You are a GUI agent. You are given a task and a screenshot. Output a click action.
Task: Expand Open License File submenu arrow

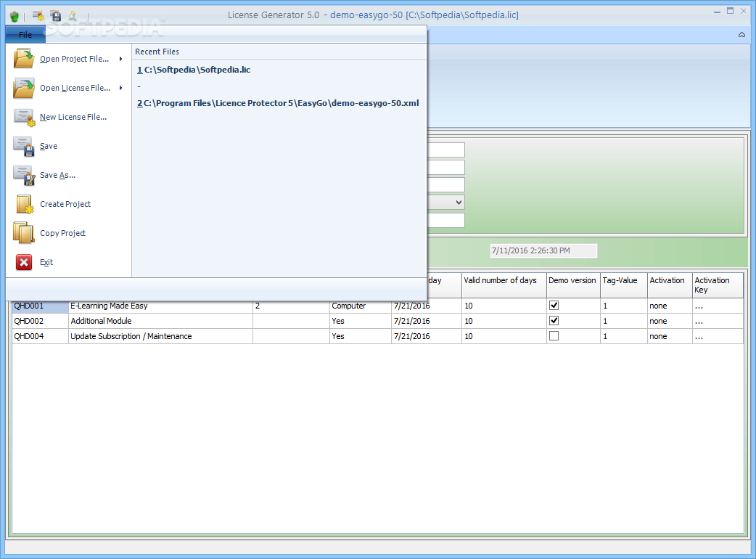pyautogui.click(x=121, y=88)
